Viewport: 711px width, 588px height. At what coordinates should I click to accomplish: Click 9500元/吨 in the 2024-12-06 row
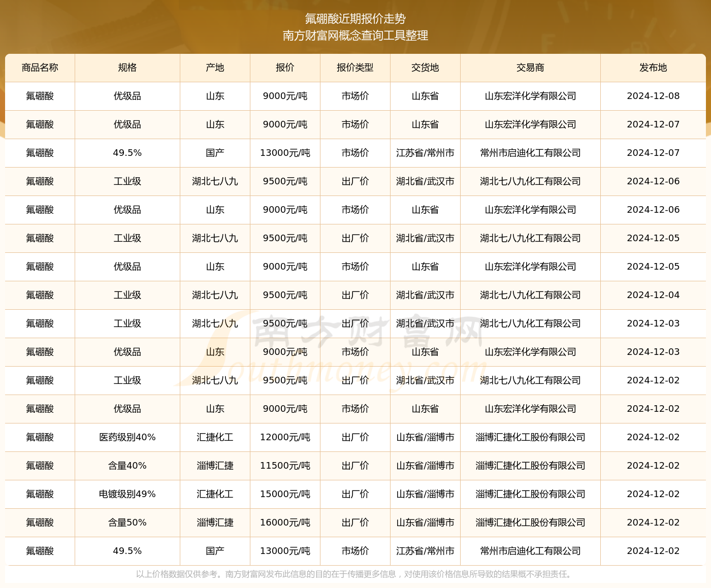point(285,181)
